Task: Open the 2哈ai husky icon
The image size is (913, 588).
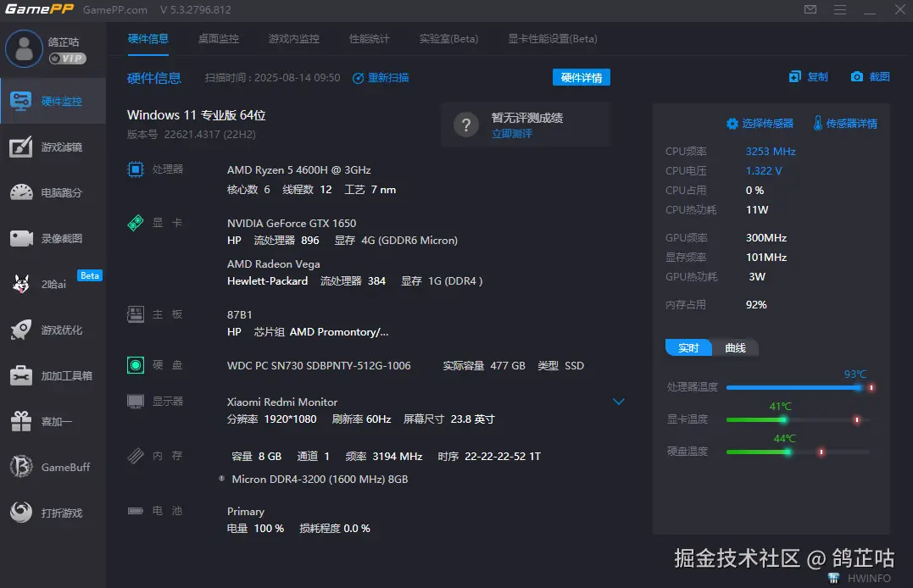Action: tap(21, 284)
